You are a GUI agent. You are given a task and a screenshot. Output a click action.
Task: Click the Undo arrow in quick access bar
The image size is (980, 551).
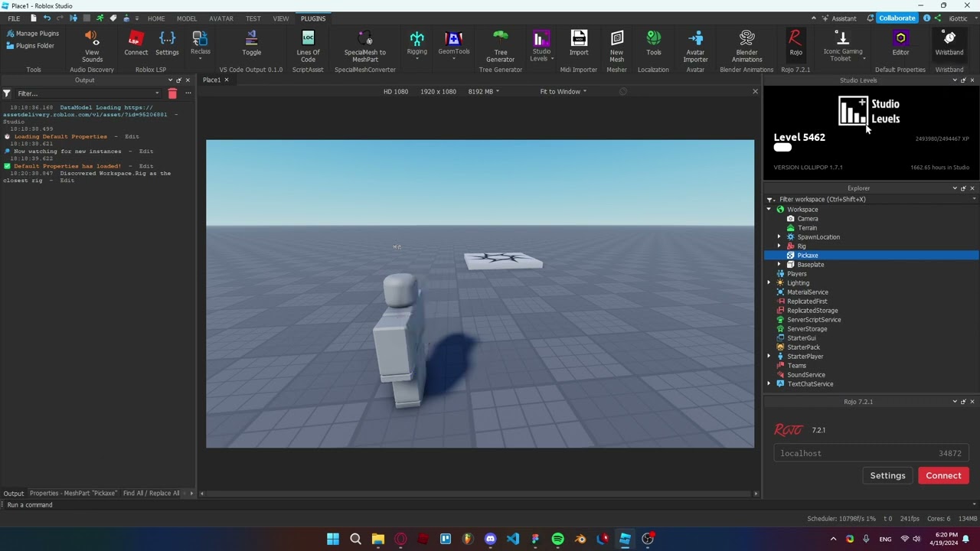point(47,18)
